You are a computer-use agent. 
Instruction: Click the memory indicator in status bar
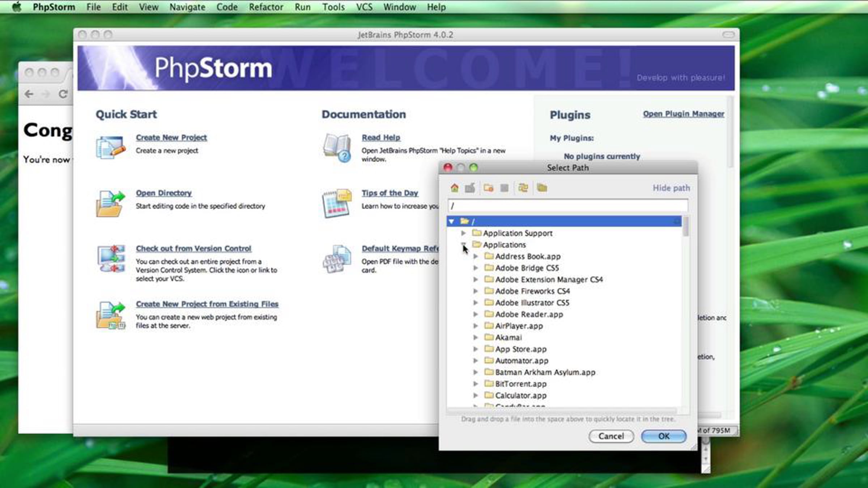click(716, 431)
